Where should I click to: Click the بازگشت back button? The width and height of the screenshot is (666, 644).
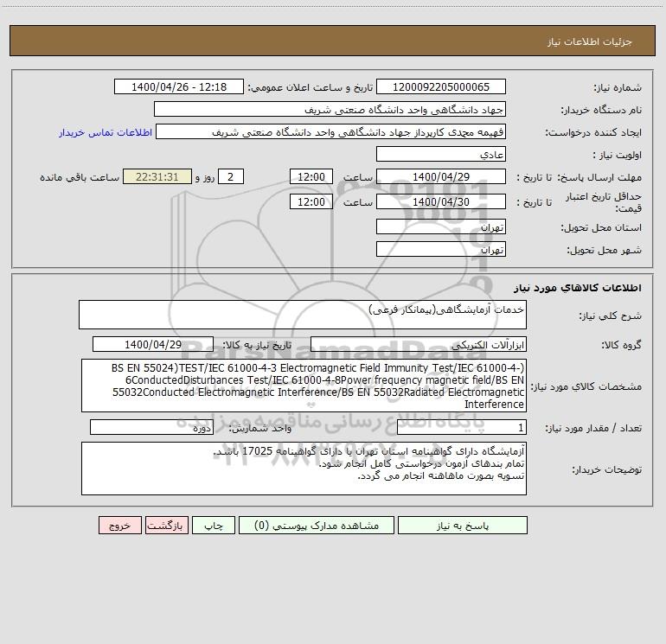pyautogui.click(x=166, y=525)
